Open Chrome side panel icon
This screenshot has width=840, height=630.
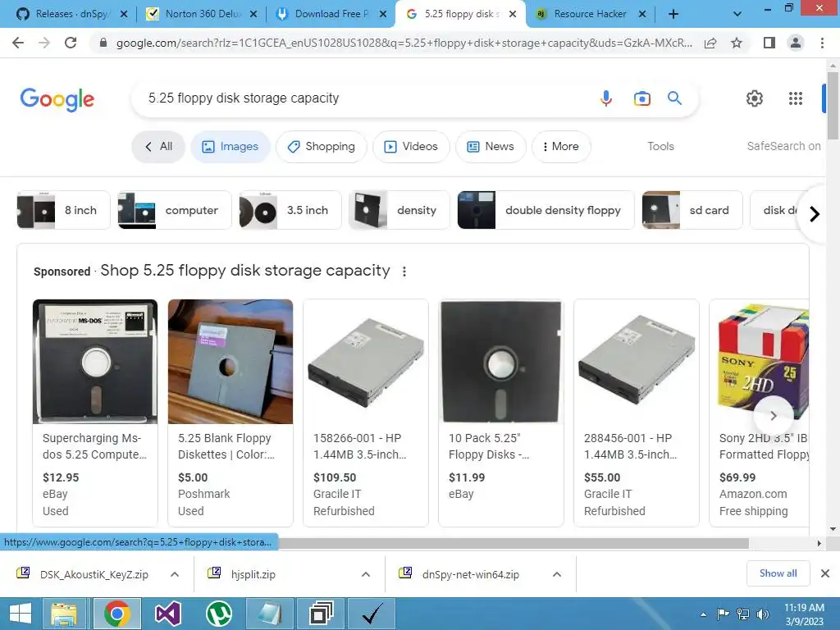click(x=769, y=43)
